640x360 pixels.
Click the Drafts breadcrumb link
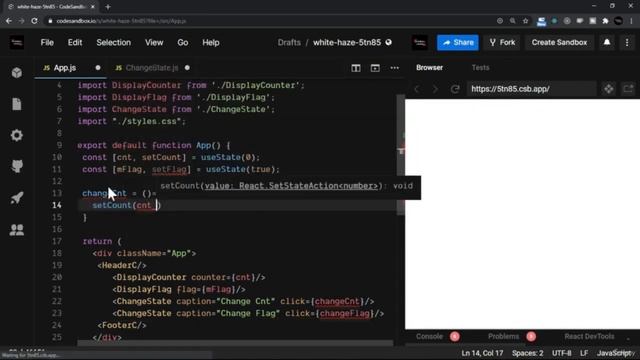tap(289, 42)
